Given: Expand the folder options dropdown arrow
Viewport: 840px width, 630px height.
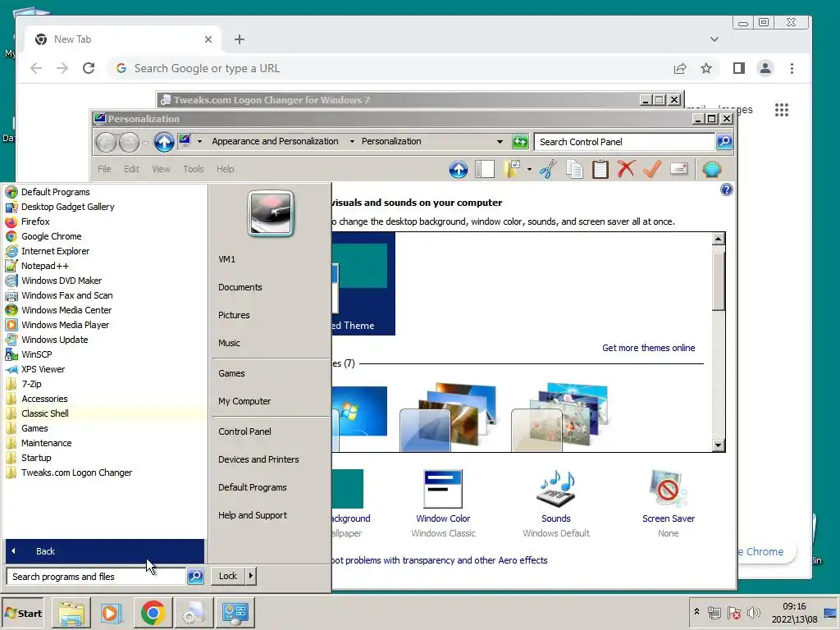Looking at the screenshot, I should tap(529, 169).
